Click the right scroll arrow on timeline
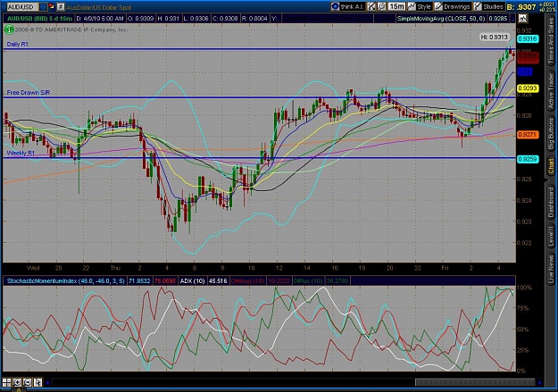 pyautogui.click(x=540, y=383)
